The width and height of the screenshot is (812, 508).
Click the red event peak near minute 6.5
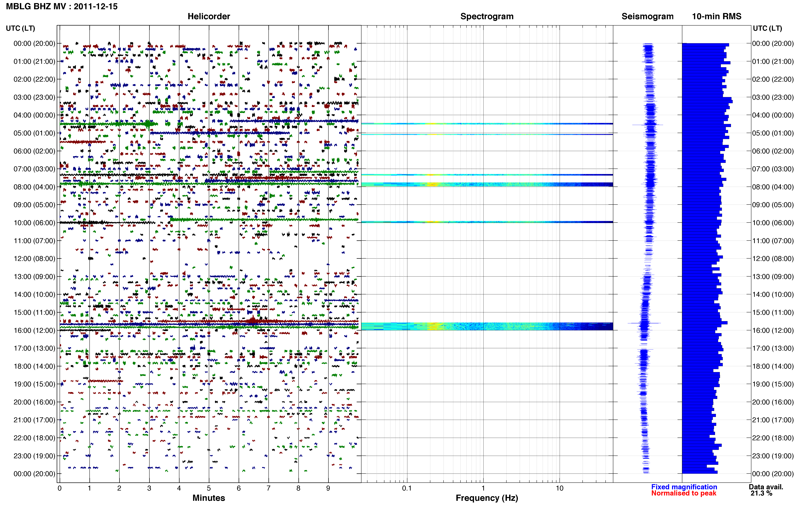(x=253, y=320)
